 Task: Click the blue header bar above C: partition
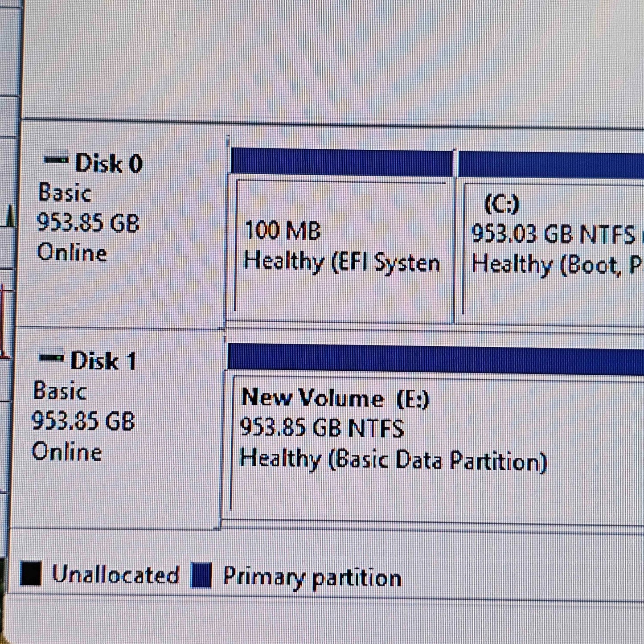click(550, 164)
